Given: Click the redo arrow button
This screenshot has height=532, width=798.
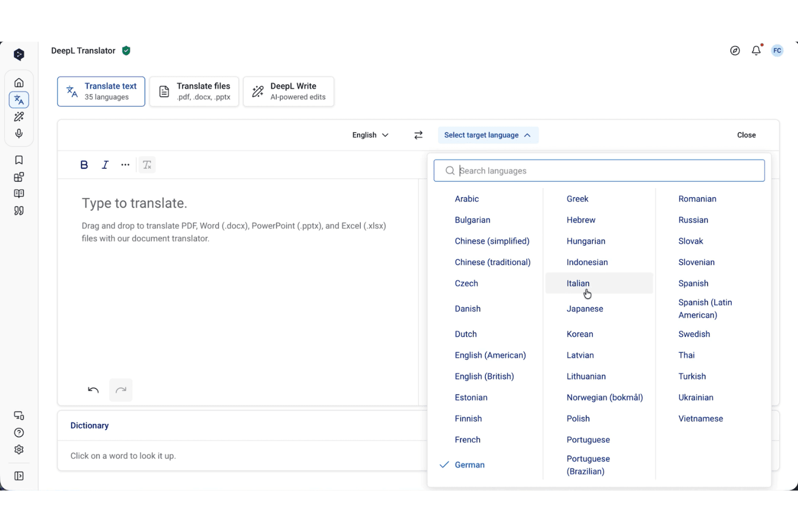Looking at the screenshot, I should point(121,390).
